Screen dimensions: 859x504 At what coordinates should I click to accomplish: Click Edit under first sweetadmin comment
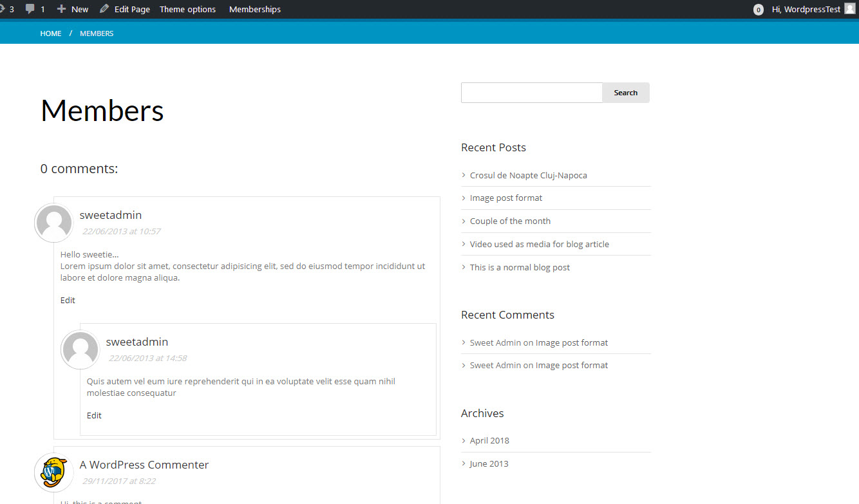click(68, 300)
